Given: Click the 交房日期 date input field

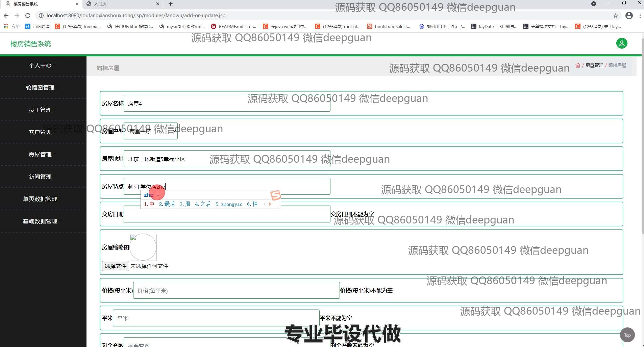Looking at the screenshot, I should click(x=227, y=214).
